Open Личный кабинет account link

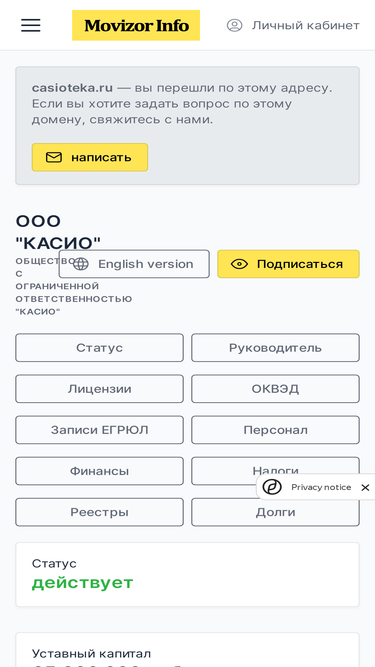(x=306, y=26)
